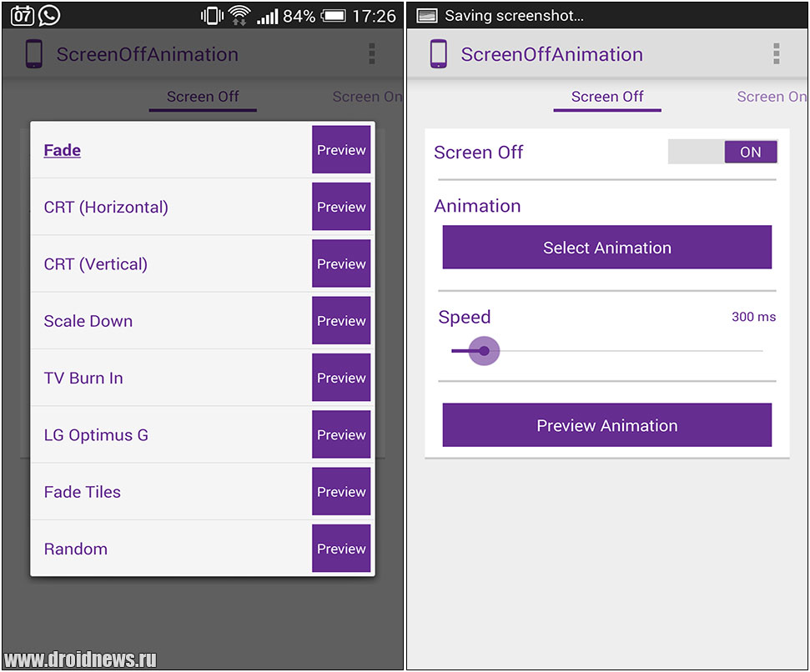Choose the CRT (Horizontal) animation

click(170, 207)
